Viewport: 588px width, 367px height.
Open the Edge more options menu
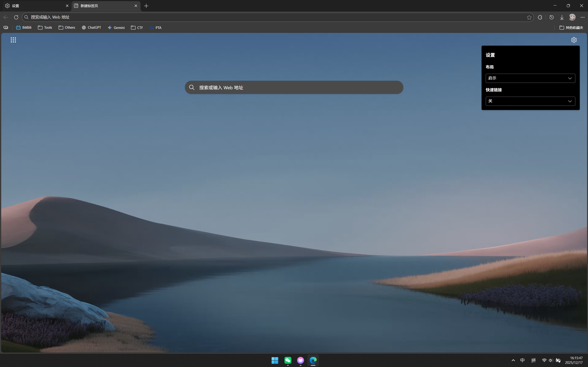point(582,17)
